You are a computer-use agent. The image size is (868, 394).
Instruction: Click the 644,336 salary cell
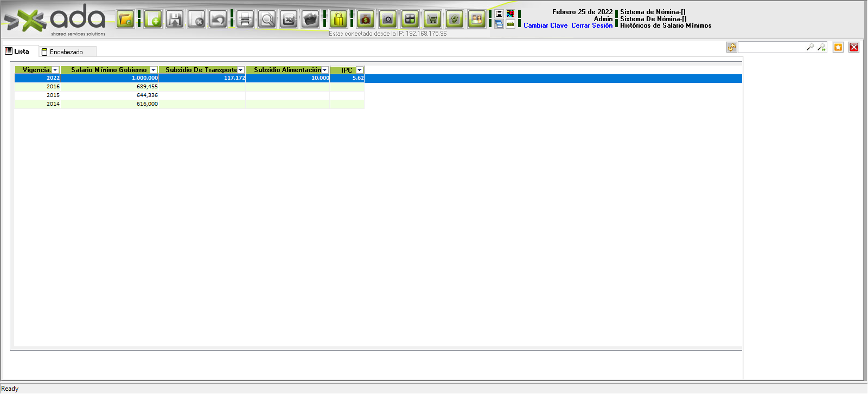click(x=110, y=95)
